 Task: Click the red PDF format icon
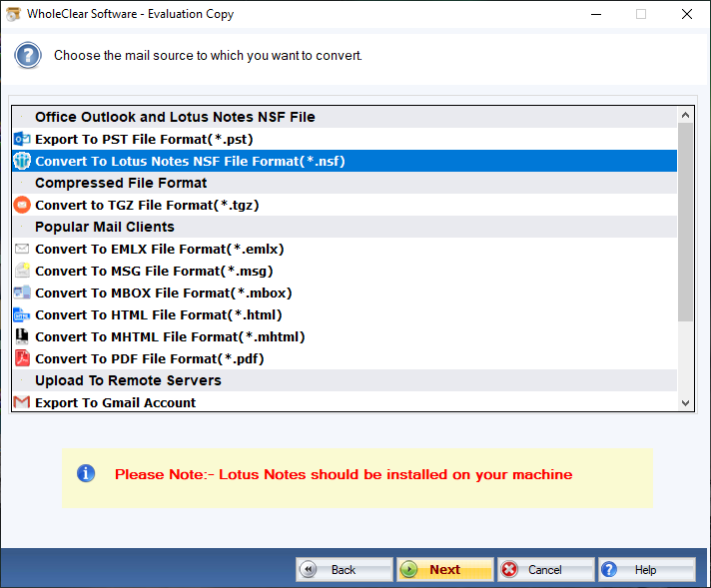click(22, 358)
